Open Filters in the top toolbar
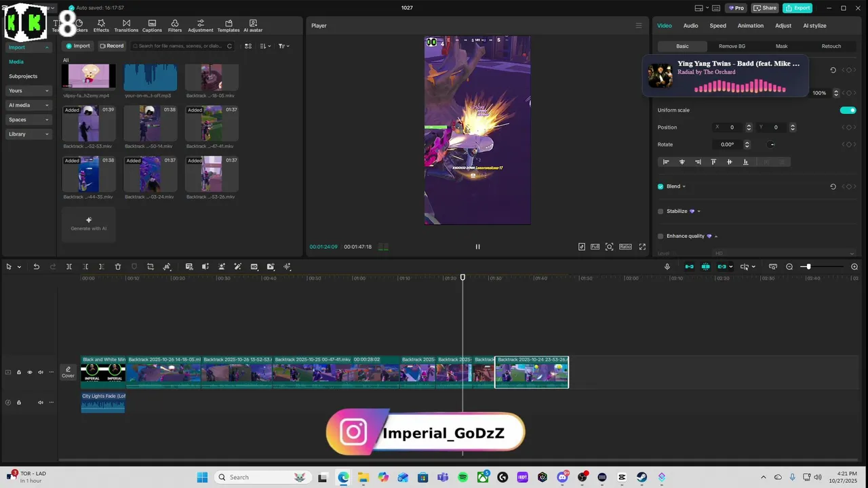This screenshot has height=488, width=868. coord(175,26)
